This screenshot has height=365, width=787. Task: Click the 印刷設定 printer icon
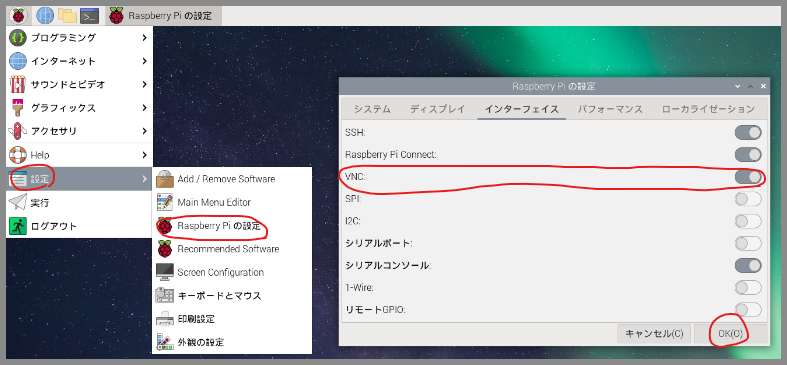[165, 319]
